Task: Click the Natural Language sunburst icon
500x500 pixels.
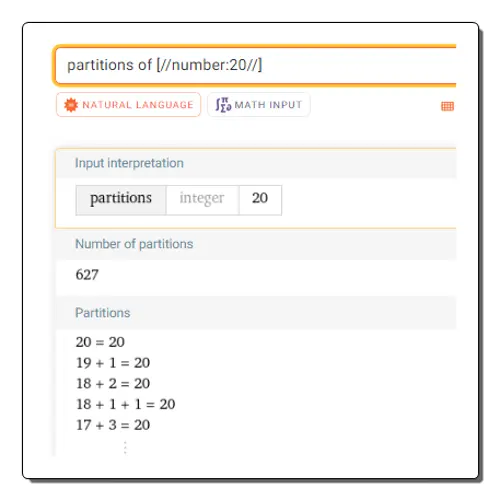Action: pyautogui.click(x=71, y=105)
